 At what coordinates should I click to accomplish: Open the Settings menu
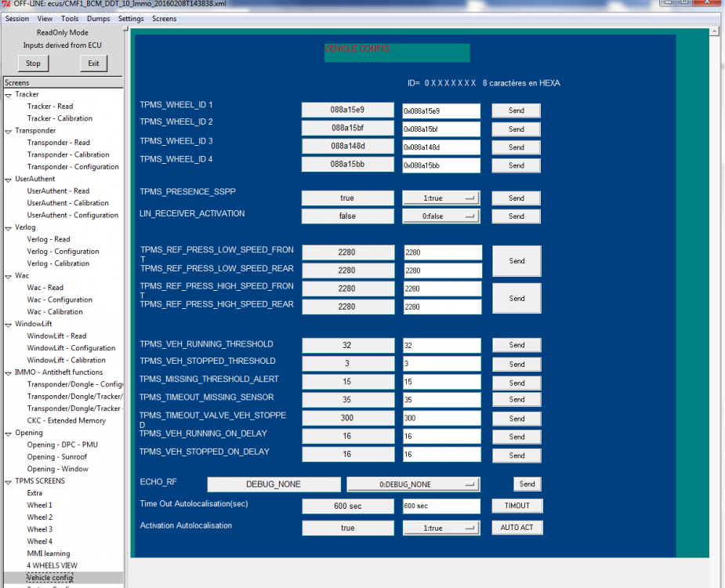(131, 19)
